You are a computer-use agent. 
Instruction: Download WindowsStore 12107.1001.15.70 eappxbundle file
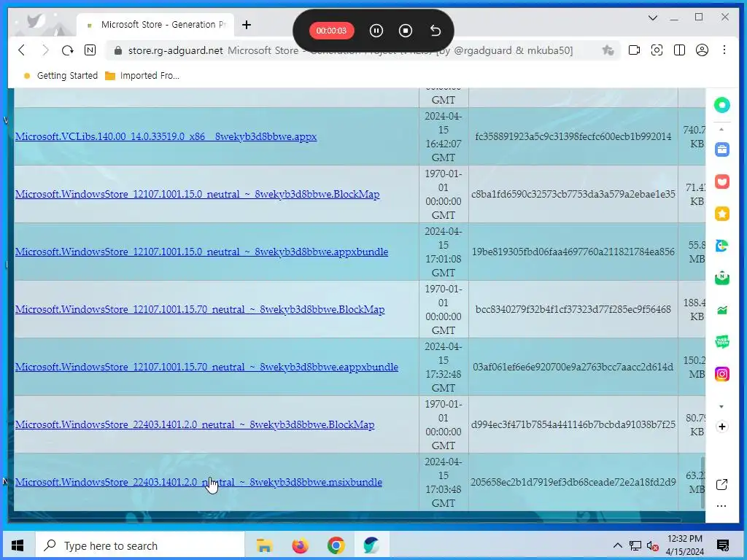[206, 367]
